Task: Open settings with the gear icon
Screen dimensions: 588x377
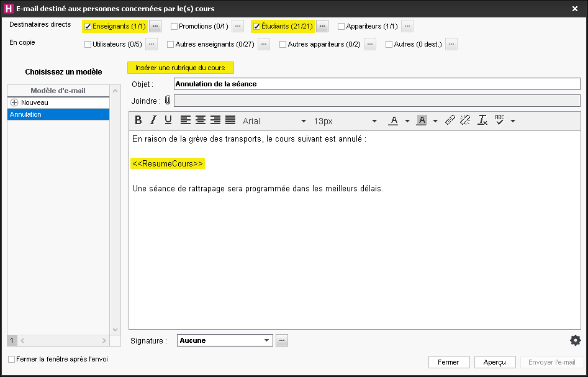Action: click(x=575, y=340)
